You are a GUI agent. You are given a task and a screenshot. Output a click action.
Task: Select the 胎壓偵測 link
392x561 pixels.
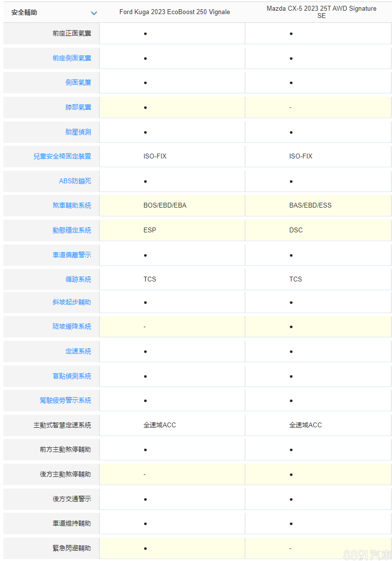(x=78, y=132)
